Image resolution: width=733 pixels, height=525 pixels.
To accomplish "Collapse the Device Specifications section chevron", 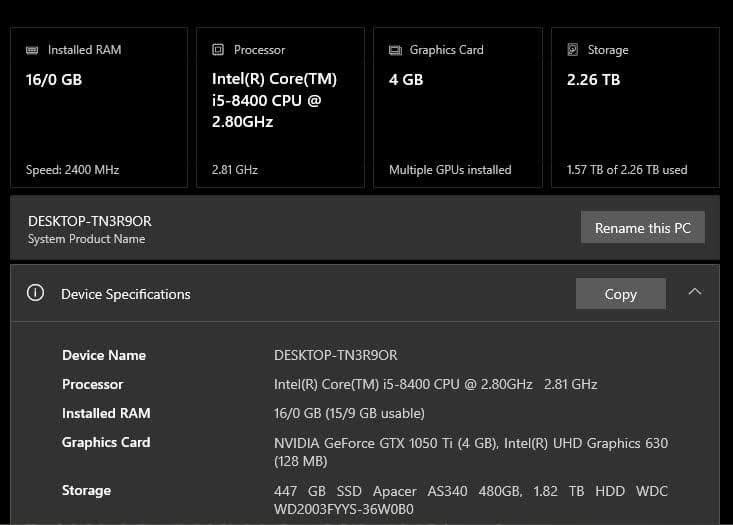I will point(695,292).
